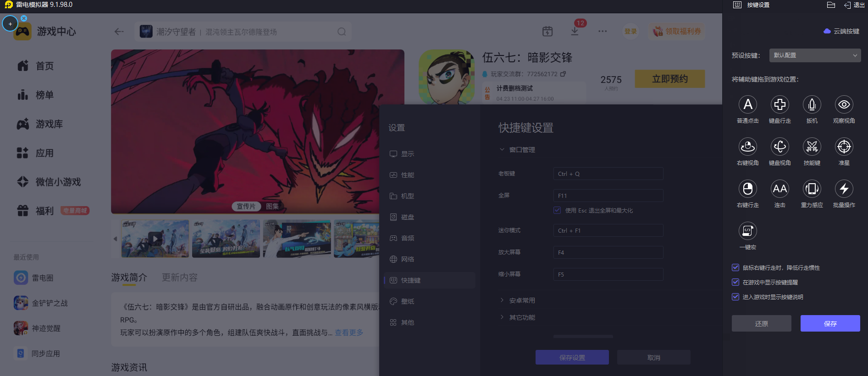Go to 首页 in the sidebar
Viewport: 868px width, 376px height.
click(35, 66)
